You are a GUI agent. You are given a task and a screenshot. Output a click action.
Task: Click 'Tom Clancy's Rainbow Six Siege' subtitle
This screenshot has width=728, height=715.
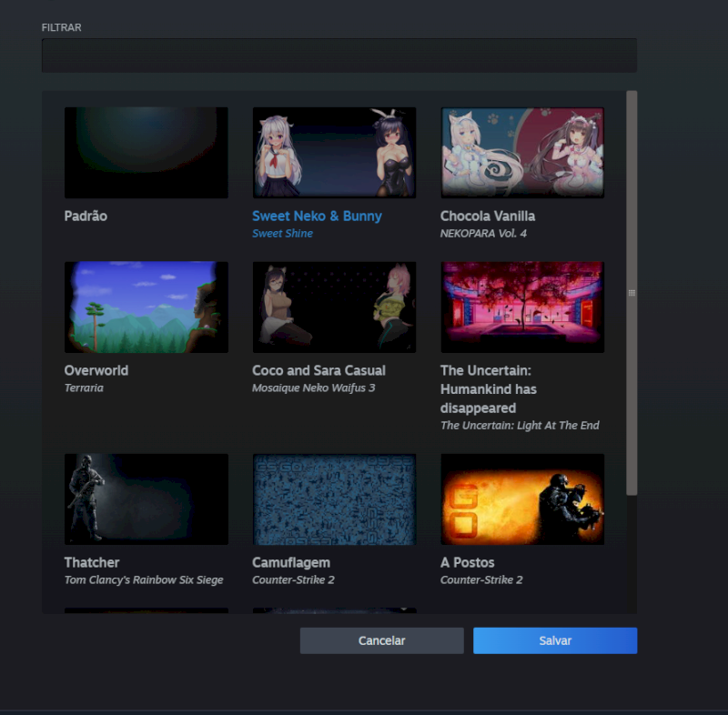[144, 580]
